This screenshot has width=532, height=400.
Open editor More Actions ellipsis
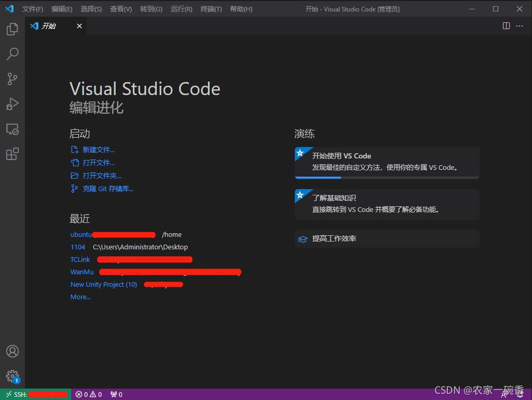520,26
